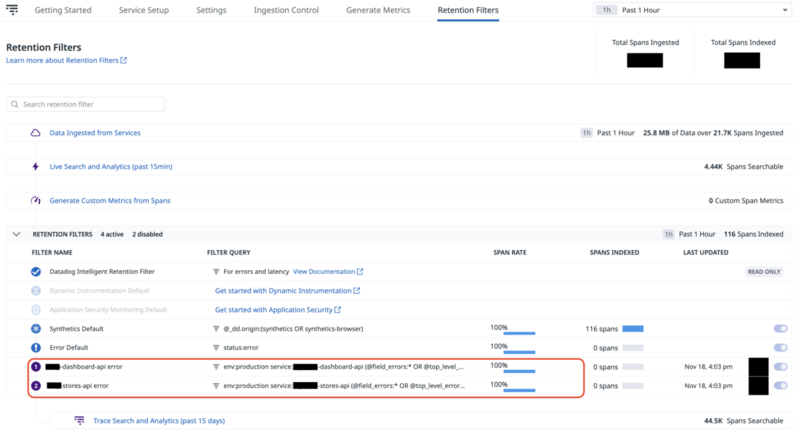Disable the stores-api error filter switch
Viewport: 800px width, 432px height.
[x=781, y=386]
